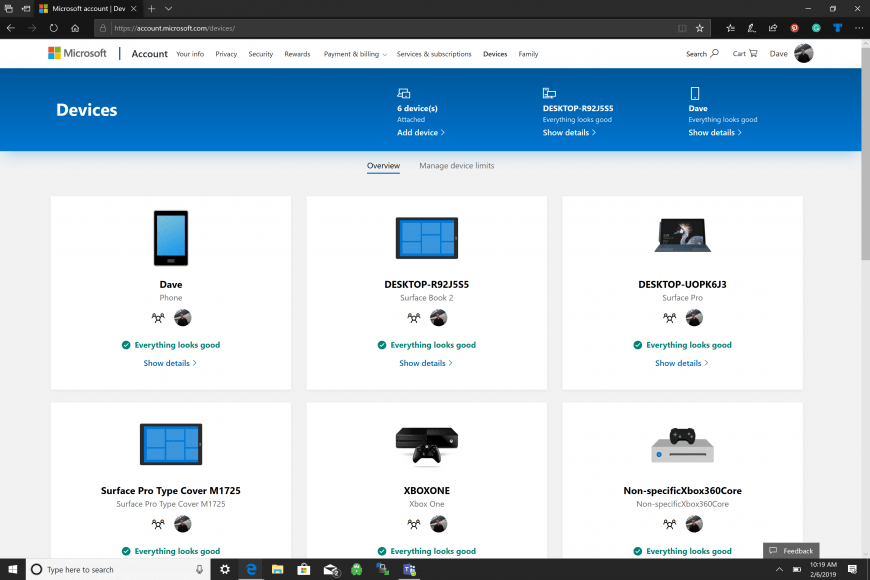Image resolution: width=870 pixels, height=580 pixels.
Task: Click the address bar URL field
Action: point(390,28)
